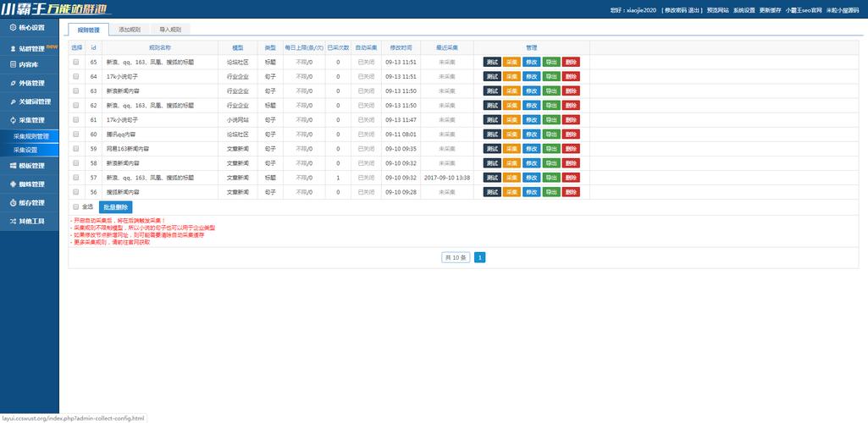Click 导出 for 网易163新闻内容 rule
The width and height of the screenshot is (868, 423).
point(551,148)
